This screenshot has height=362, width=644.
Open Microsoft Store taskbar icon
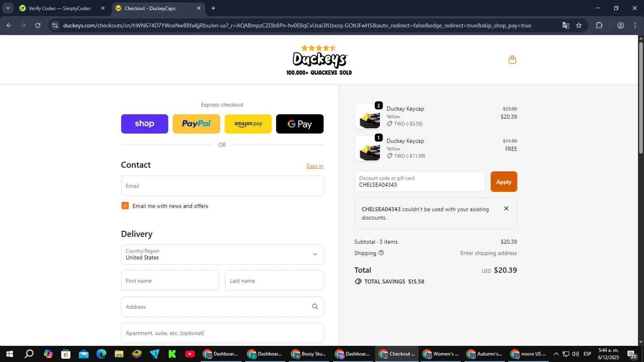[66, 354]
